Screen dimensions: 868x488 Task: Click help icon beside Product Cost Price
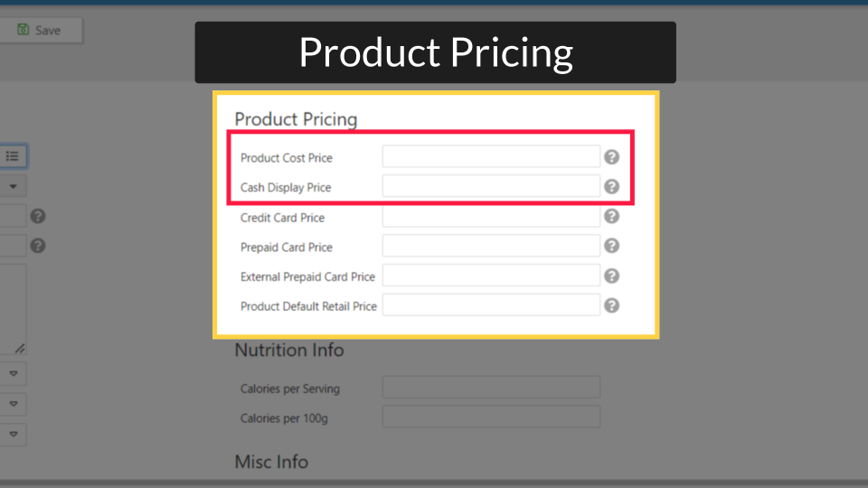pos(612,157)
